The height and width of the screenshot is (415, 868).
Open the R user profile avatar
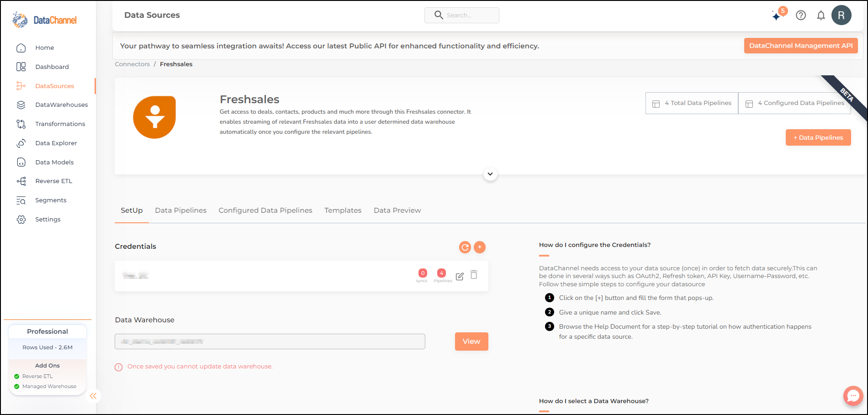[842, 15]
